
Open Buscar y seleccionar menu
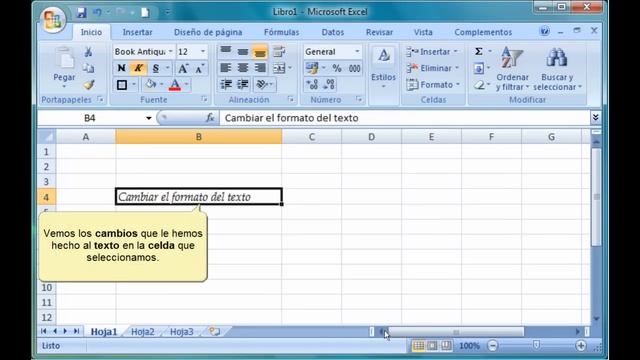(557, 69)
